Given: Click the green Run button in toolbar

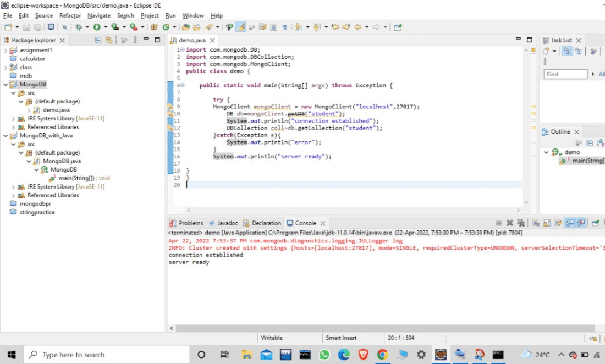Looking at the screenshot, I should tap(97, 27).
